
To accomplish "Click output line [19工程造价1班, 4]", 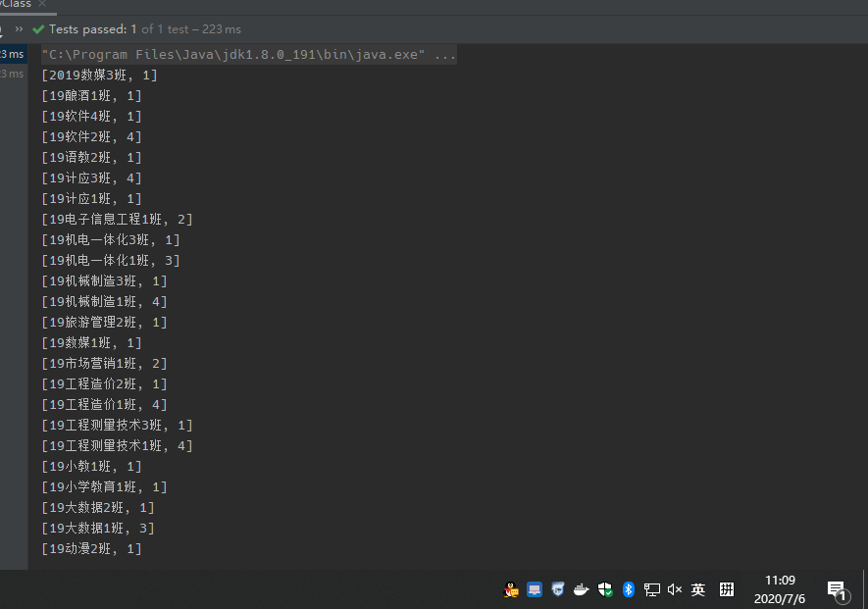I will (x=105, y=405).
